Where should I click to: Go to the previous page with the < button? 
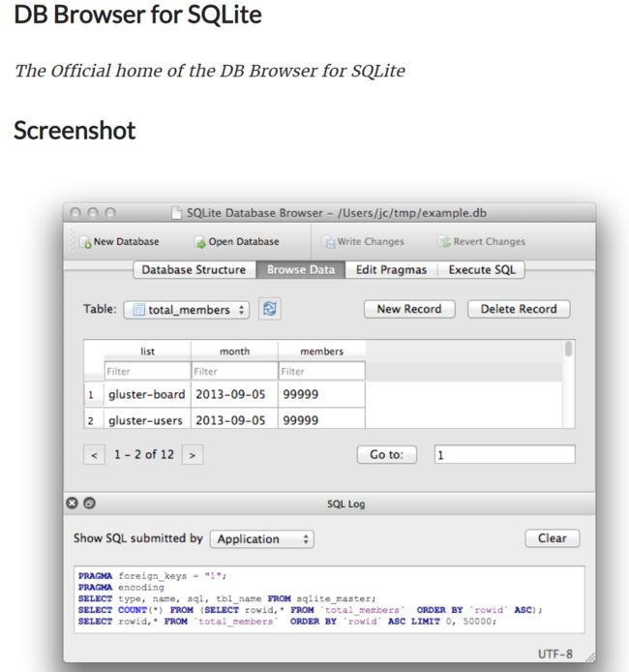(94, 455)
